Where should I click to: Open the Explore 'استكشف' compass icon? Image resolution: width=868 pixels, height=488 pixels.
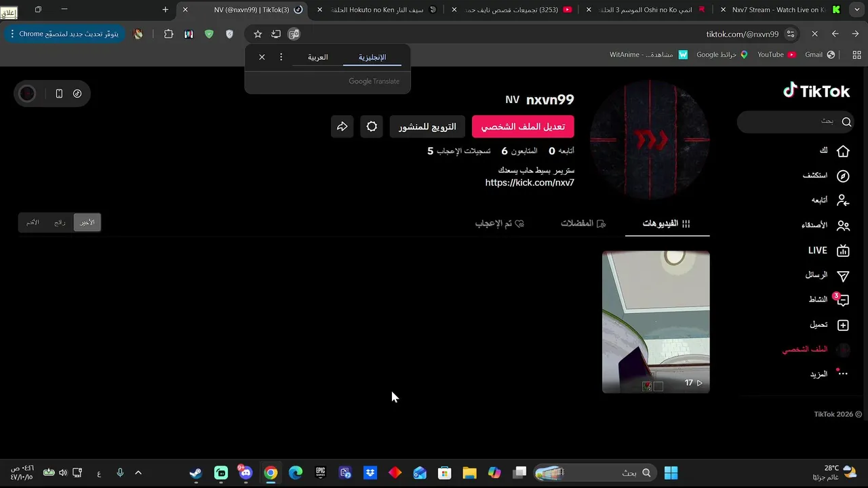[x=843, y=176]
